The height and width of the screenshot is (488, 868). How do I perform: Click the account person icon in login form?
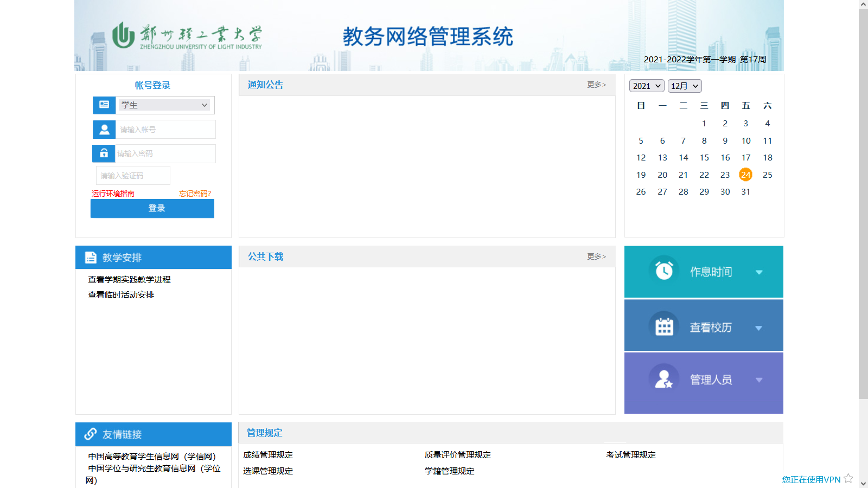[x=104, y=129]
